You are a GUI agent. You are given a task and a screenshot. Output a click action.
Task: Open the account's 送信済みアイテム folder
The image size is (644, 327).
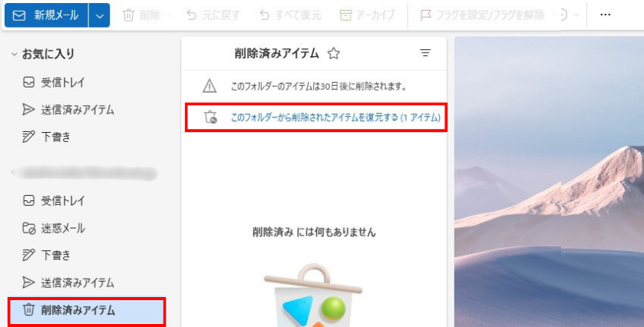click(x=68, y=282)
